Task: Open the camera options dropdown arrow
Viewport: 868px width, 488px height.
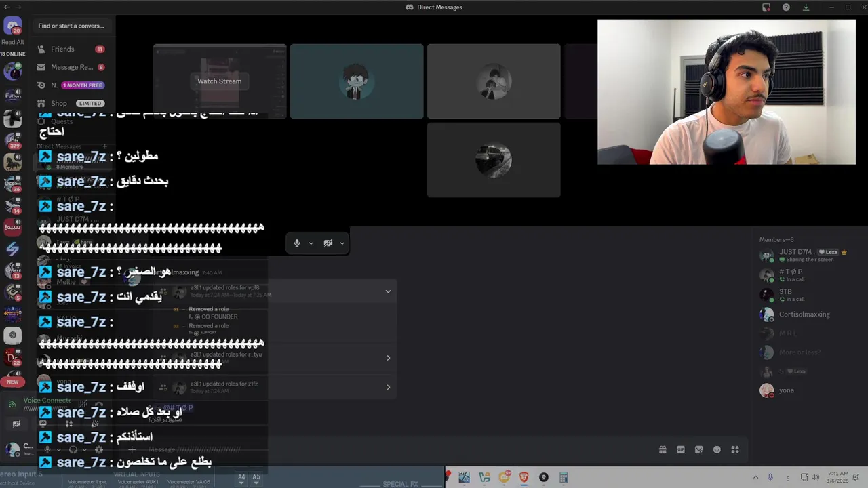Action: 342,243
